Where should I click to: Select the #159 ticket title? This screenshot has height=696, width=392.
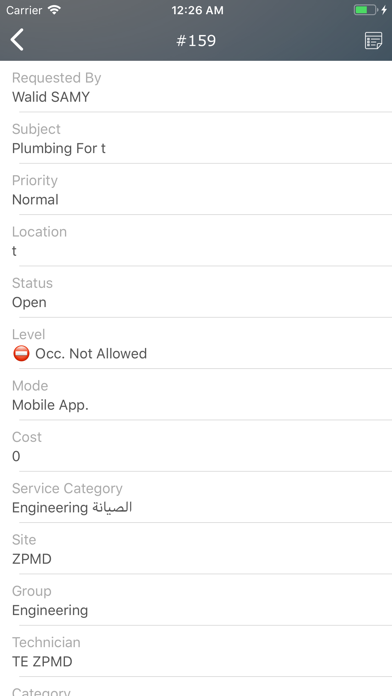(x=196, y=40)
